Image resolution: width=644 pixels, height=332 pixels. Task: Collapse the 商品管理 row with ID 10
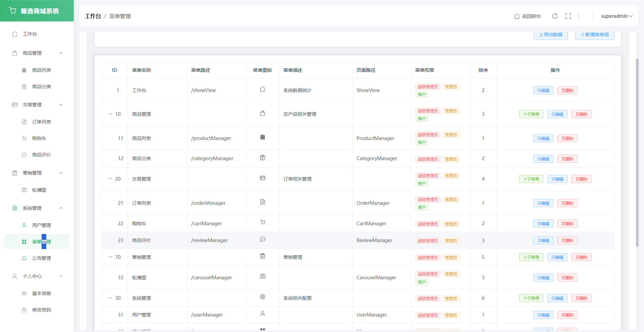(110, 114)
